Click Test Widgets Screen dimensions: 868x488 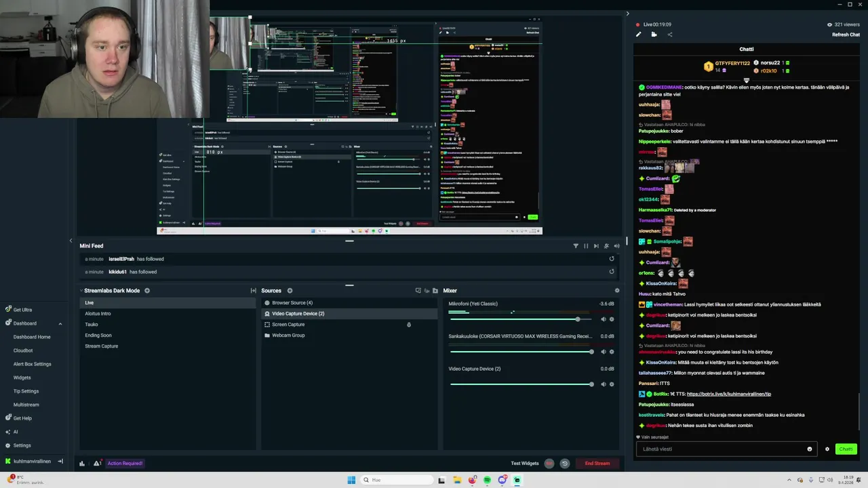tap(525, 464)
